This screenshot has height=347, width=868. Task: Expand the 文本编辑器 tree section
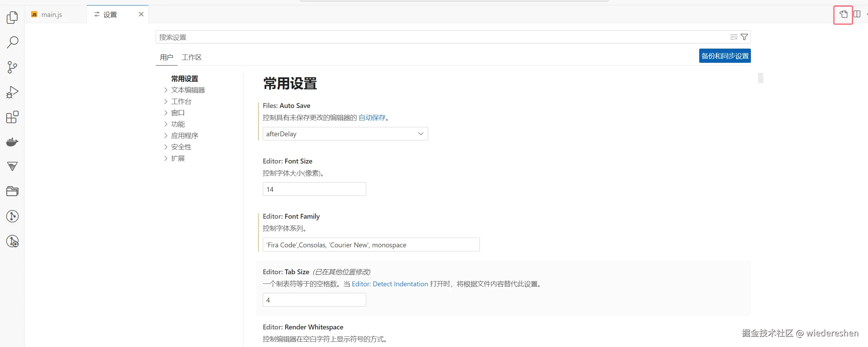tap(188, 90)
